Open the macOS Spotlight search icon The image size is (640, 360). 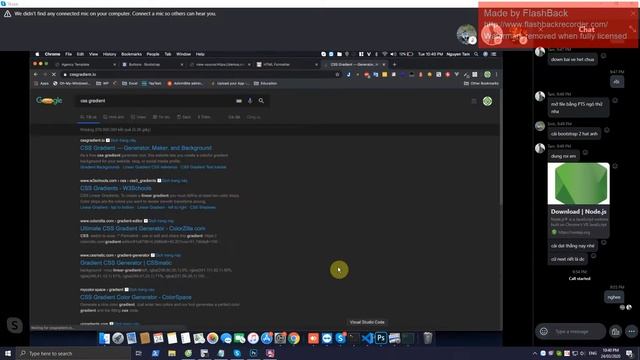[x=476, y=54]
